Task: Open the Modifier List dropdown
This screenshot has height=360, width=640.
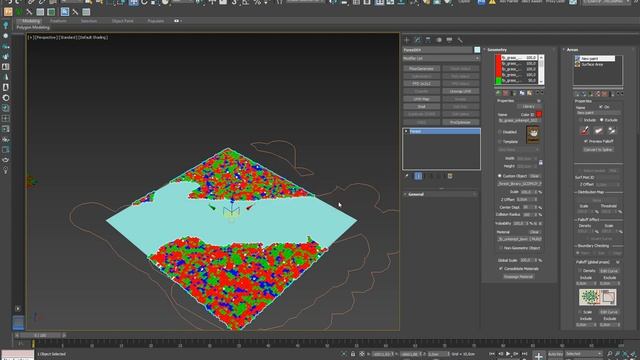Action: (441, 58)
